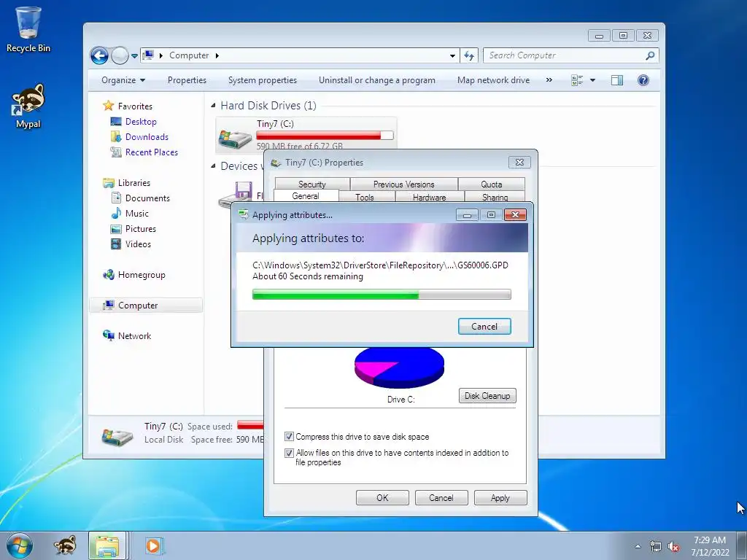Open the Documents library

click(147, 198)
